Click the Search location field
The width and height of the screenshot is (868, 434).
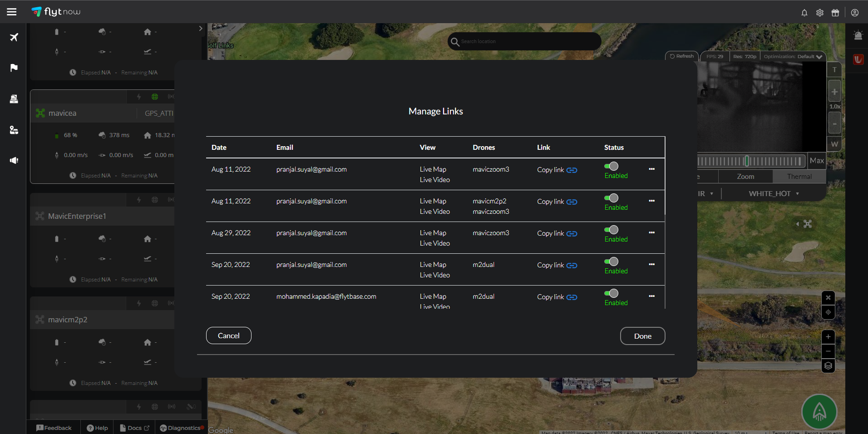click(x=524, y=41)
